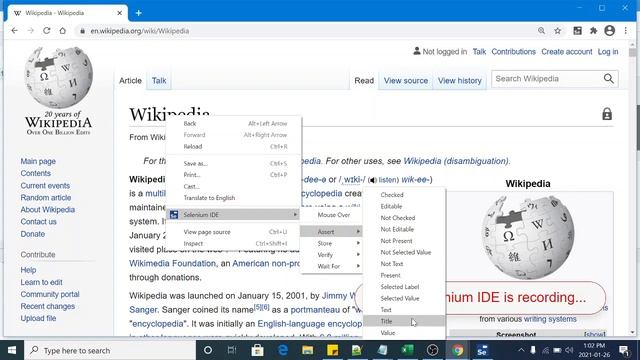640x360 pixels.
Task: Click the Wikipedia globe logo
Action: (58, 78)
